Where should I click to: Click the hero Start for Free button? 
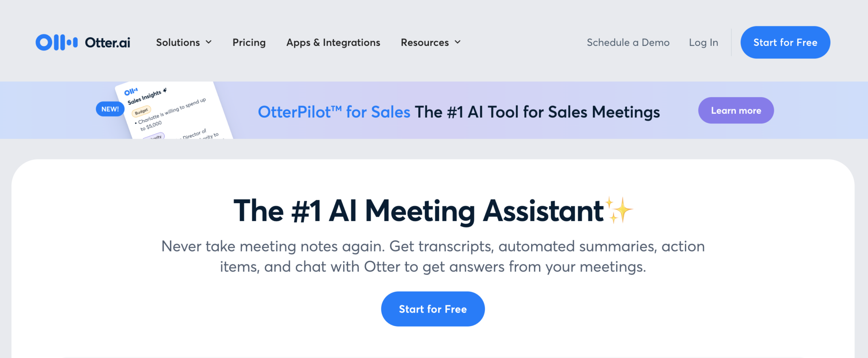433,309
